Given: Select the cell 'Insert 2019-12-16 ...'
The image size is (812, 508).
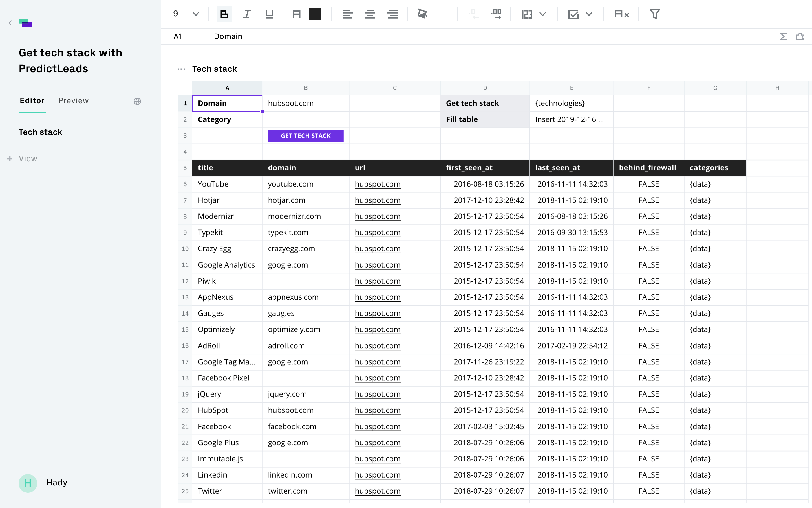Looking at the screenshot, I should click(x=572, y=119).
